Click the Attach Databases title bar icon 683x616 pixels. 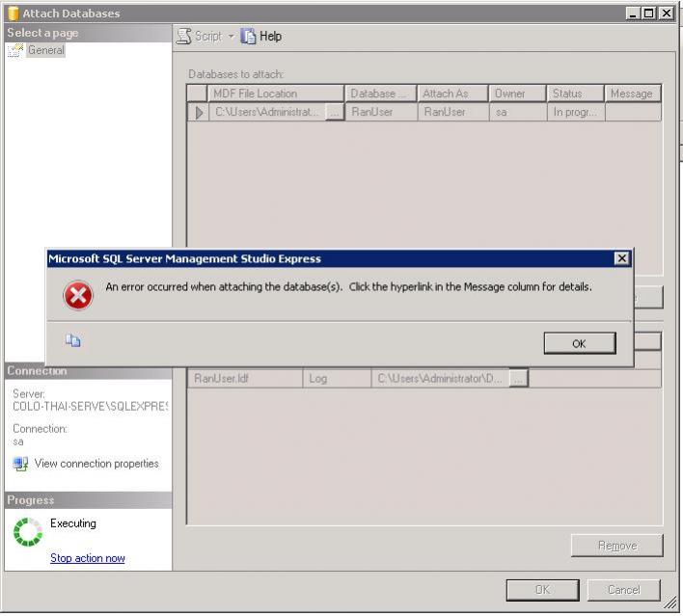14,13
